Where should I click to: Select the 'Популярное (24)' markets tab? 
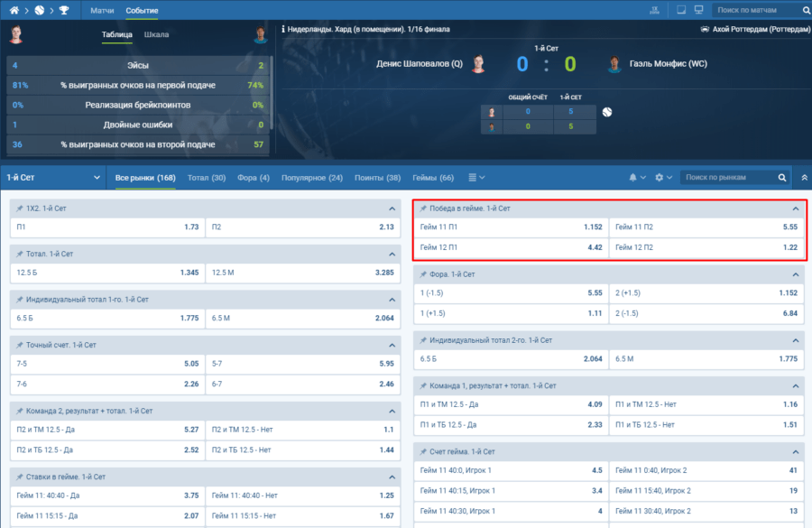point(311,178)
